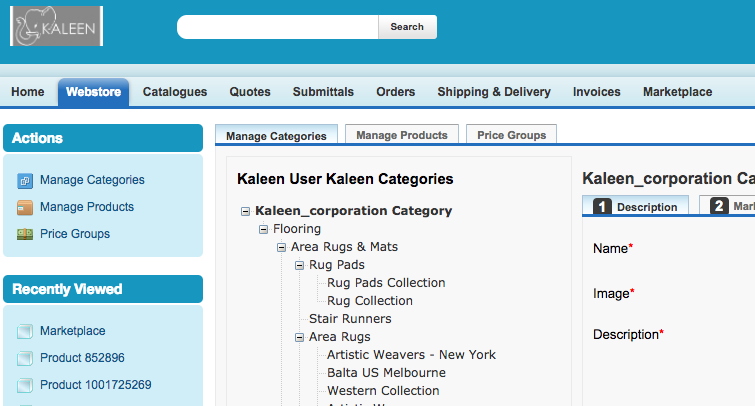The width and height of the screenshot is (755, 406).
Task: Select the Rug Pads category
Action: (337, 265)
